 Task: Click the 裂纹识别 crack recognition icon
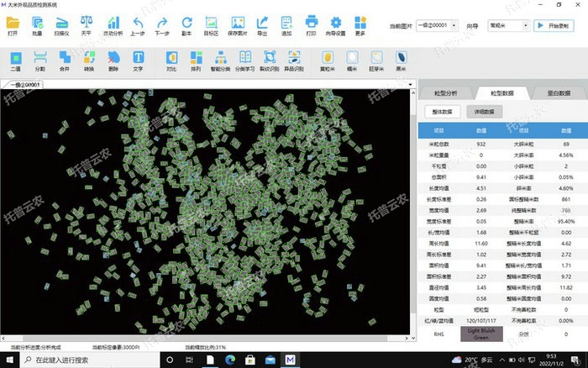click(x=270, y=60)
